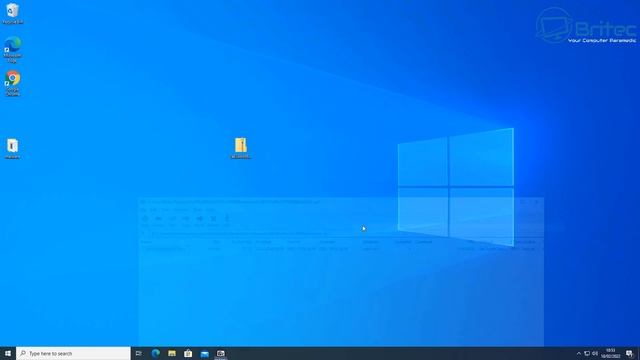Image resolution: width=640 pixels, height=360 pixels.
Task: Expand the hidden system tray icons chevron
Action: pos(579,353)
